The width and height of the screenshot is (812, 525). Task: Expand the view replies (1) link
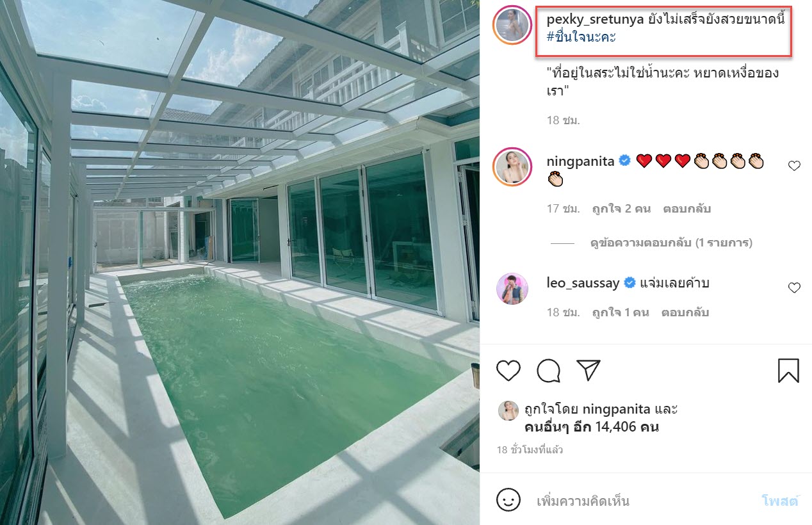[x=671, y=243]
